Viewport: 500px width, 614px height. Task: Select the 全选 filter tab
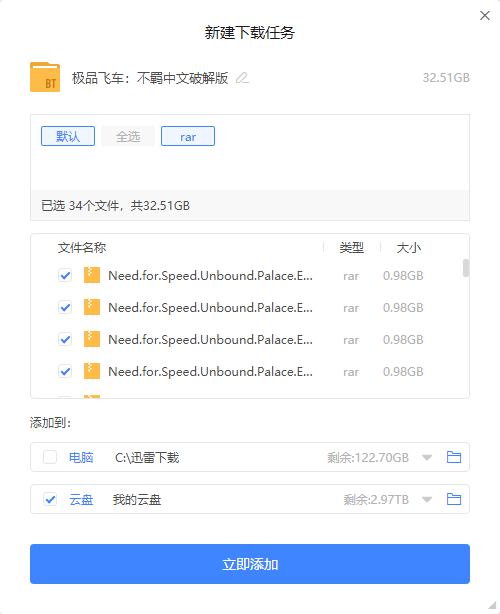click(128, 136)
